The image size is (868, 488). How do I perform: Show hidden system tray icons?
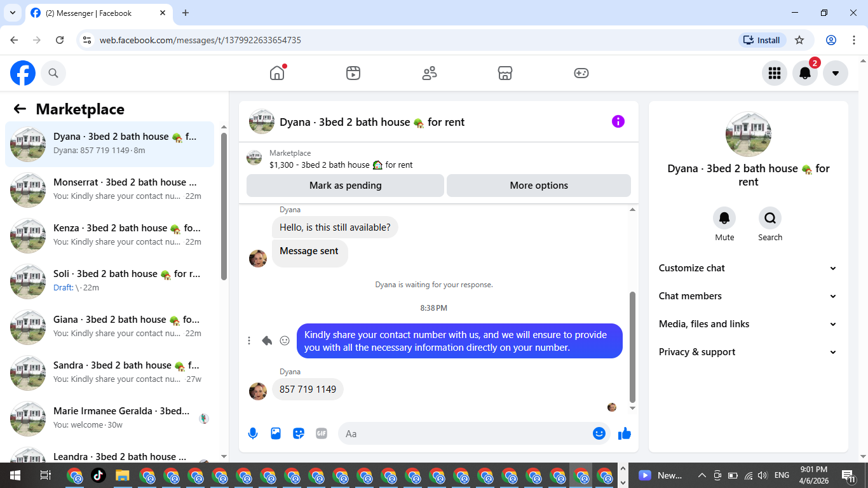[702, 475]
